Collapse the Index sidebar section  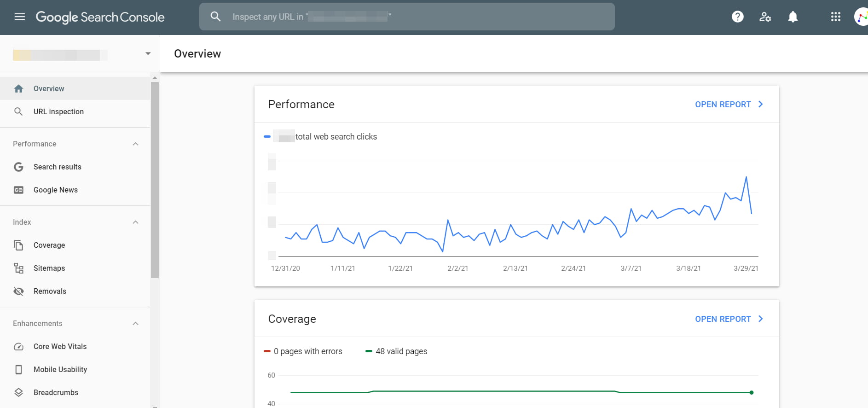coord(135,222)
